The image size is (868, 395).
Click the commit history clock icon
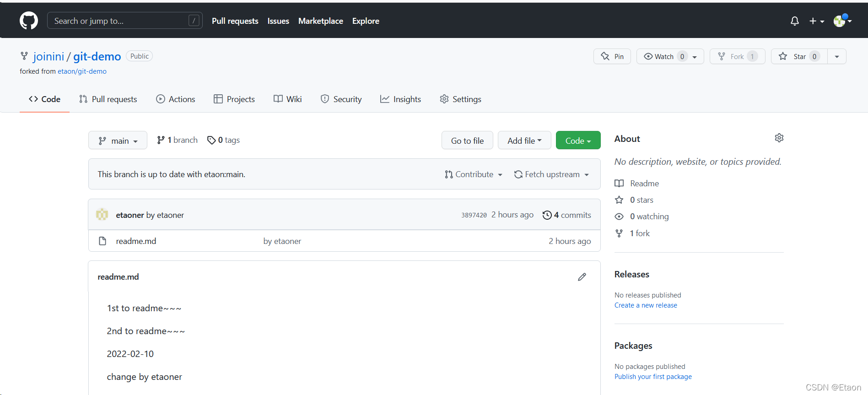pos(547,215)
